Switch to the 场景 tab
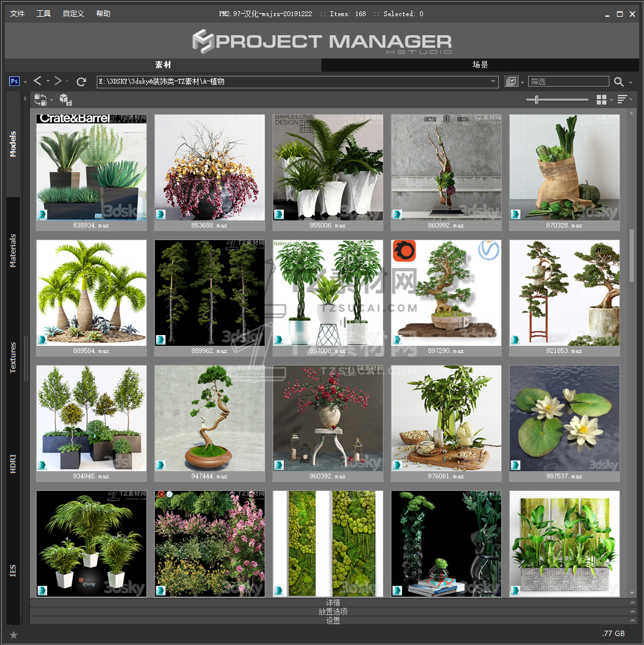The width and height of the screenshot is (644, 645). pos(480,64)
